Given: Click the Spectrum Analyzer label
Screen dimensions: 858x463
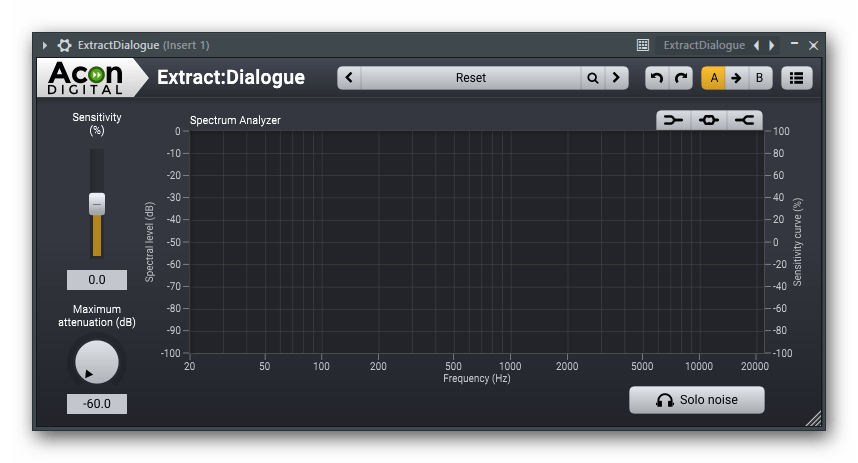Looking at the screenshot, I should pyautogui.click(x=235, y=120).
